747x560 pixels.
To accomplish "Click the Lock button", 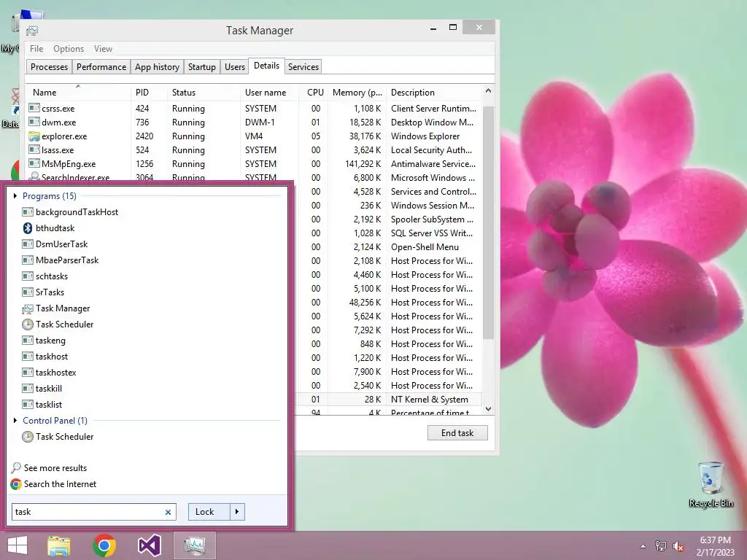I will (x=209, y=512).
